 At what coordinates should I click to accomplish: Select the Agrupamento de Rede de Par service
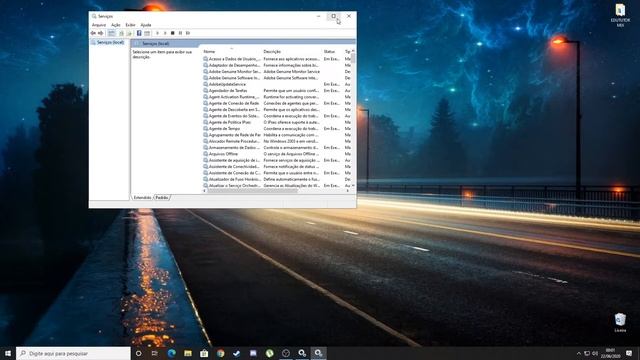[x=277, y=135]
